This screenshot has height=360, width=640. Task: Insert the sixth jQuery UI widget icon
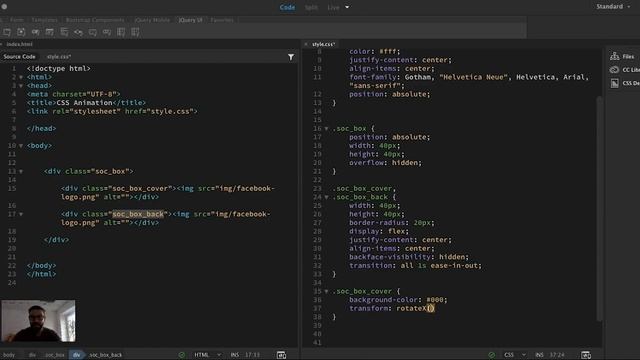coord(78,32)
